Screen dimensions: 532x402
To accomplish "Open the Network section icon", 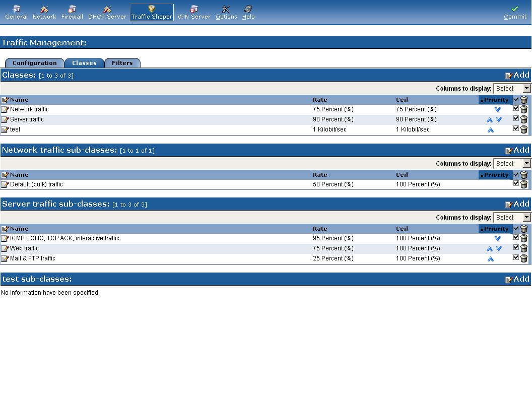I will point(44,9).
